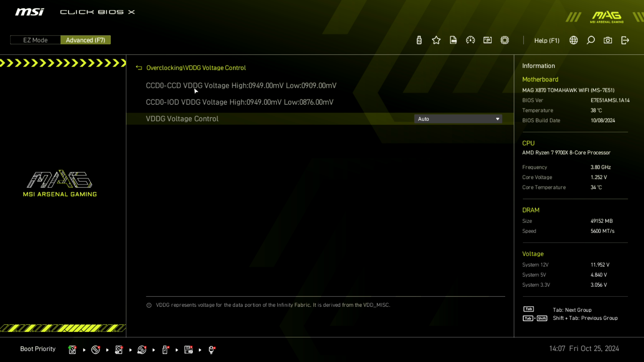Select Advanced (F7) mode
This screenshot has height=362, width=644.
pos(86,40)
